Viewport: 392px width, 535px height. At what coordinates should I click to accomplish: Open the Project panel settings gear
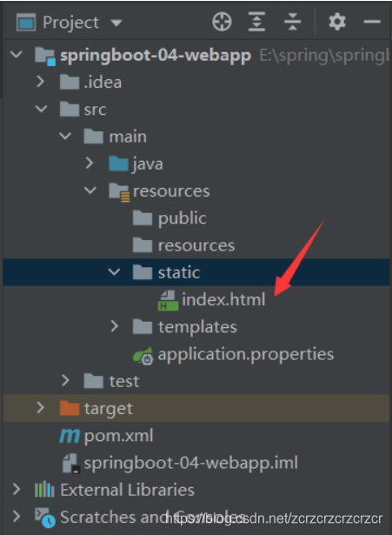337,22
